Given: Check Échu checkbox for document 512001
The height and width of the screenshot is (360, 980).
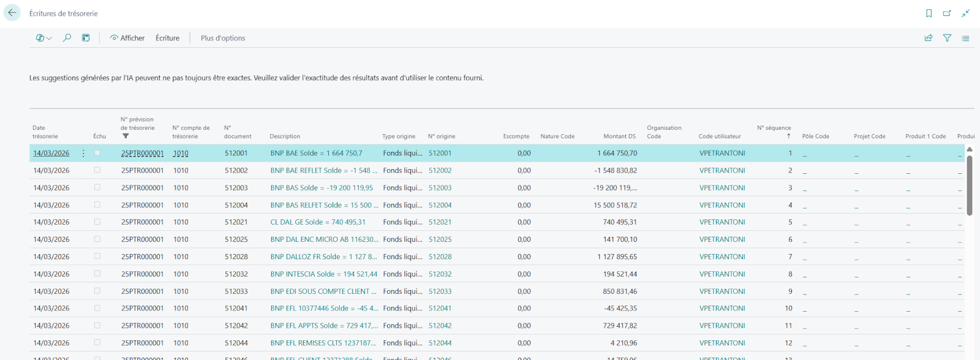Looking at the screenshot, I should pos(97,153).
